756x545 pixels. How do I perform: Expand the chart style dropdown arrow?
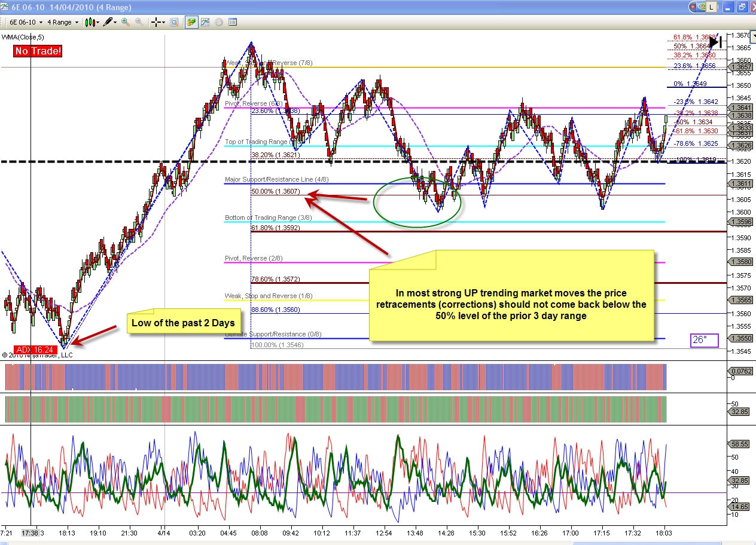pos(97,22)
